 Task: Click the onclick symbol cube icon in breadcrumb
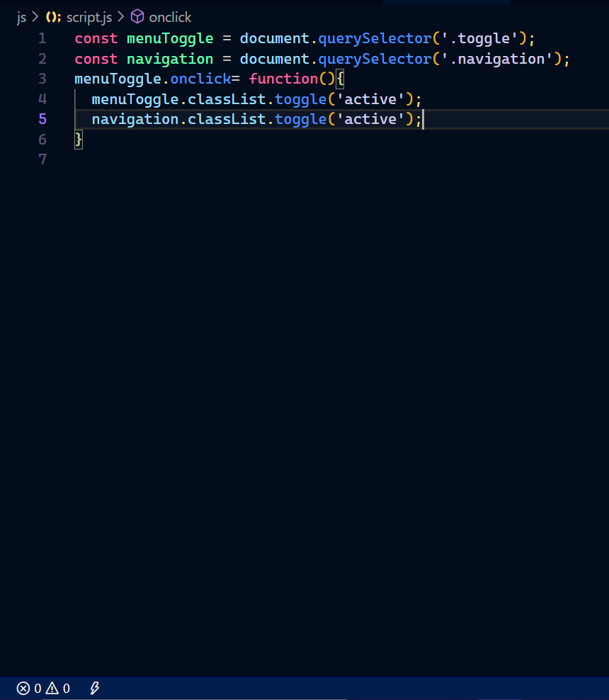pos(137,17)
